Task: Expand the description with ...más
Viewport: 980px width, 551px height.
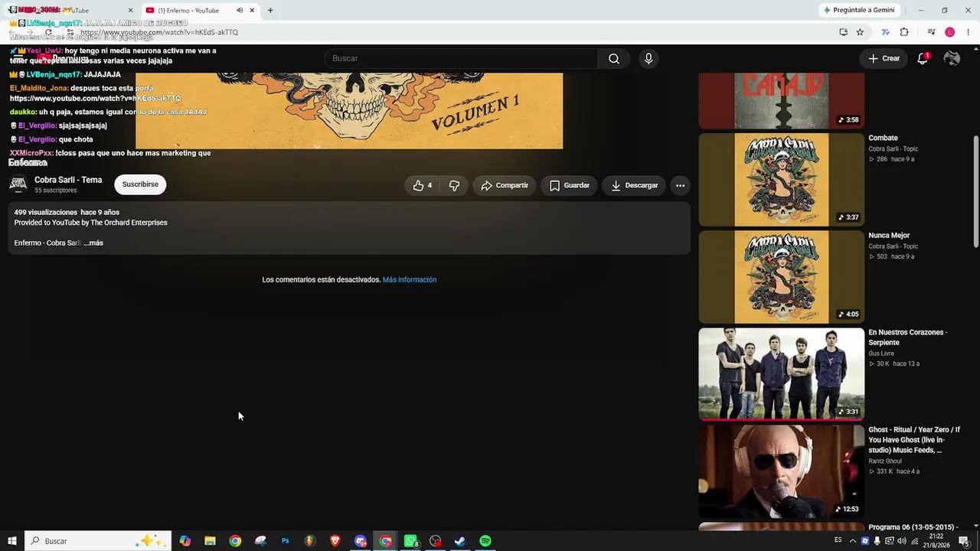Action: click(x=93, y=243)
